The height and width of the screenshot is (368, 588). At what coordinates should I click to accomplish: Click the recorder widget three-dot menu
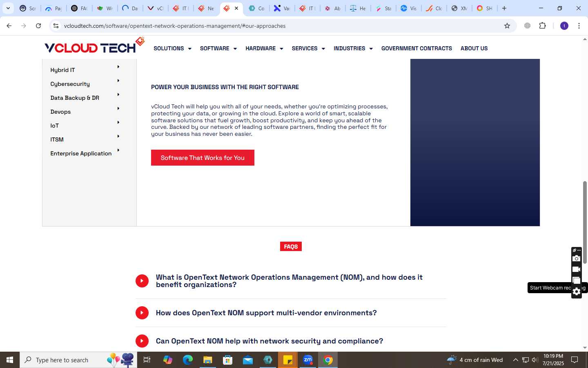tap(579, 250)
